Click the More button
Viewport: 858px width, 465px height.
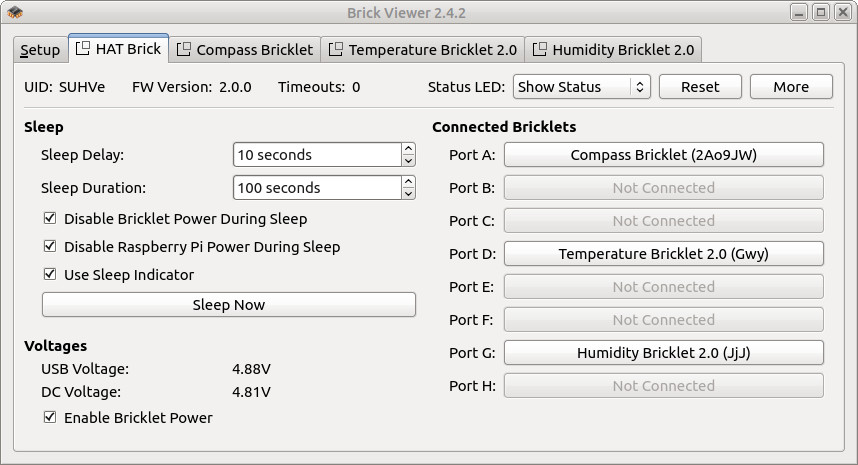(791, 87)
